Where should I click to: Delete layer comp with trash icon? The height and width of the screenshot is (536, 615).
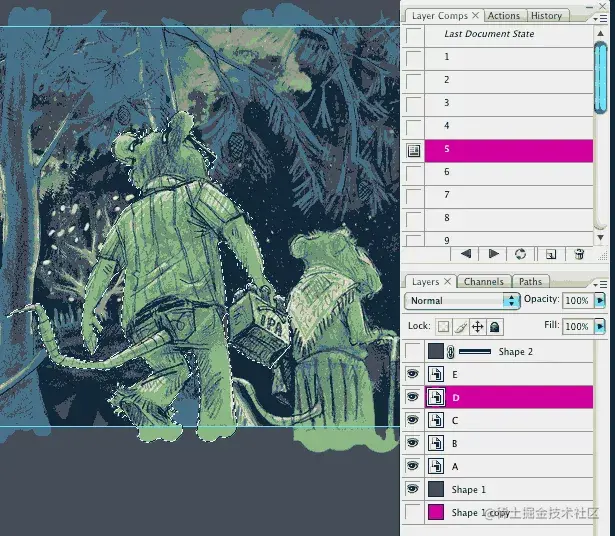tap(579, 254)
